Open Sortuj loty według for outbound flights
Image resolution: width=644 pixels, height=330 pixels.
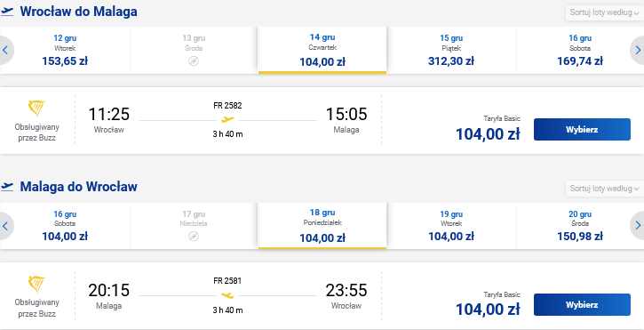click(x=604, y=12)
